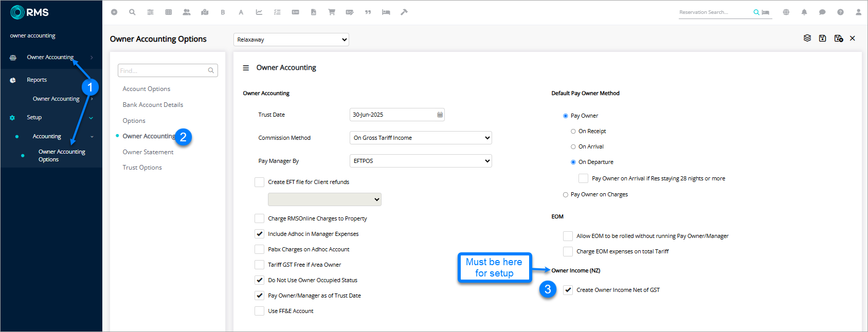Select Bank Account Details menu item
Image resolution: width=868 pixels, height=332 pixels.
click(153, 105)
